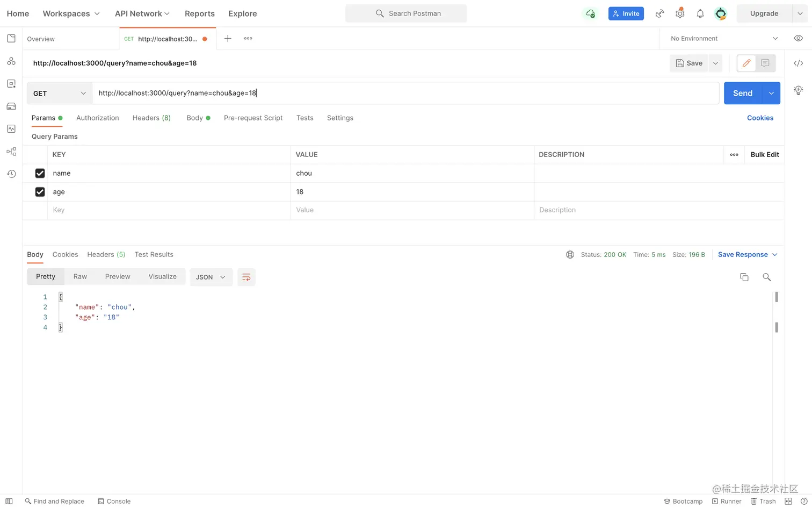The width and height of the screenshot is (812, 508).
Task: Open the settings gear icon
Action: [x=680, y=13]
